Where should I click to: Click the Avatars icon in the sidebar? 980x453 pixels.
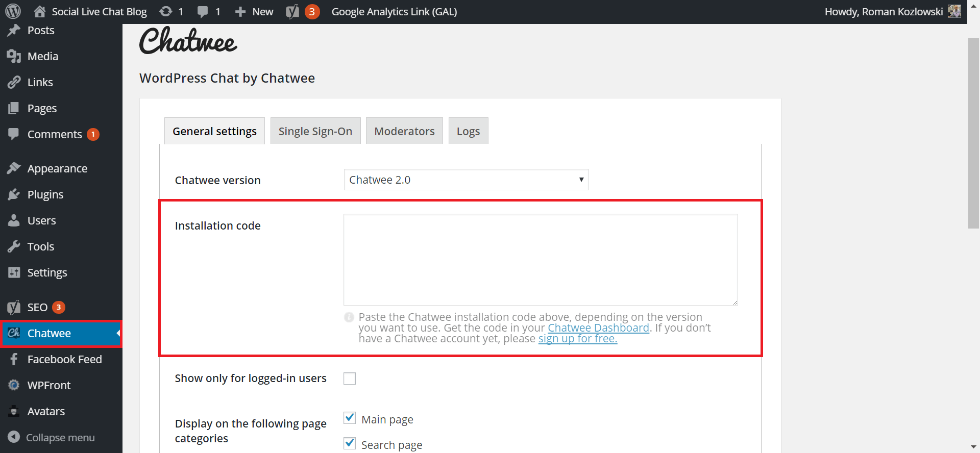coord(14,411)
